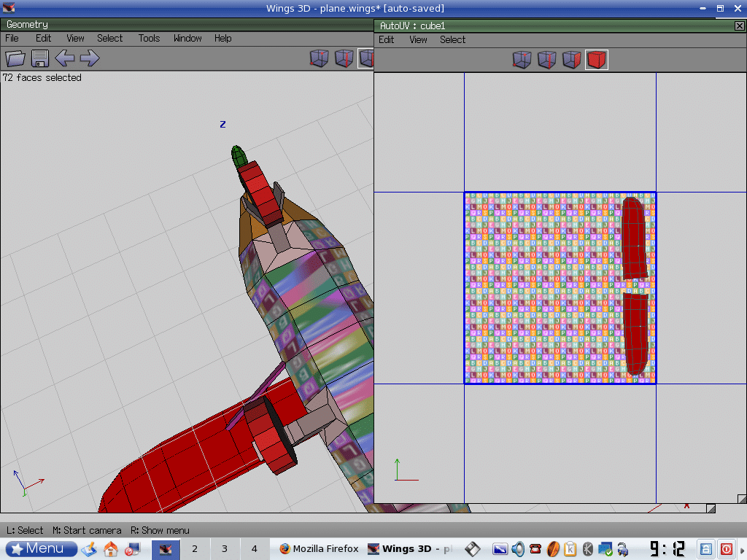
Task: Click the Undo left arrow icon
Action: 65,58
